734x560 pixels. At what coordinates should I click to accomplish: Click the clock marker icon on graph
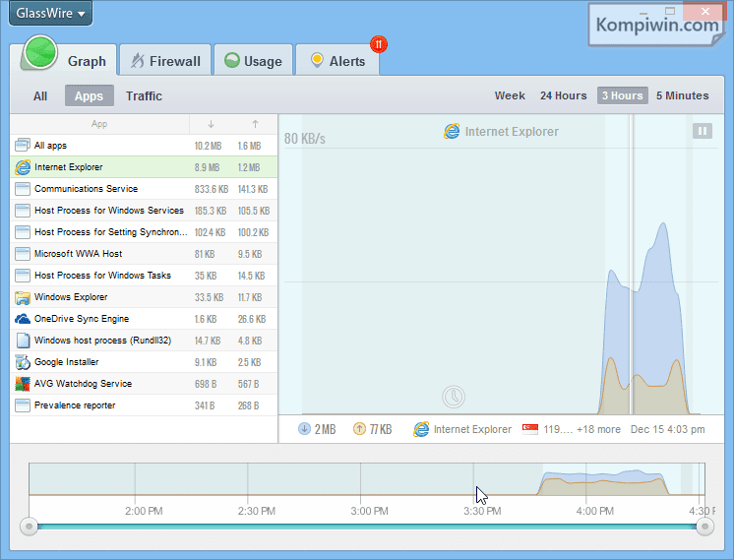click(x=454, y=397)
